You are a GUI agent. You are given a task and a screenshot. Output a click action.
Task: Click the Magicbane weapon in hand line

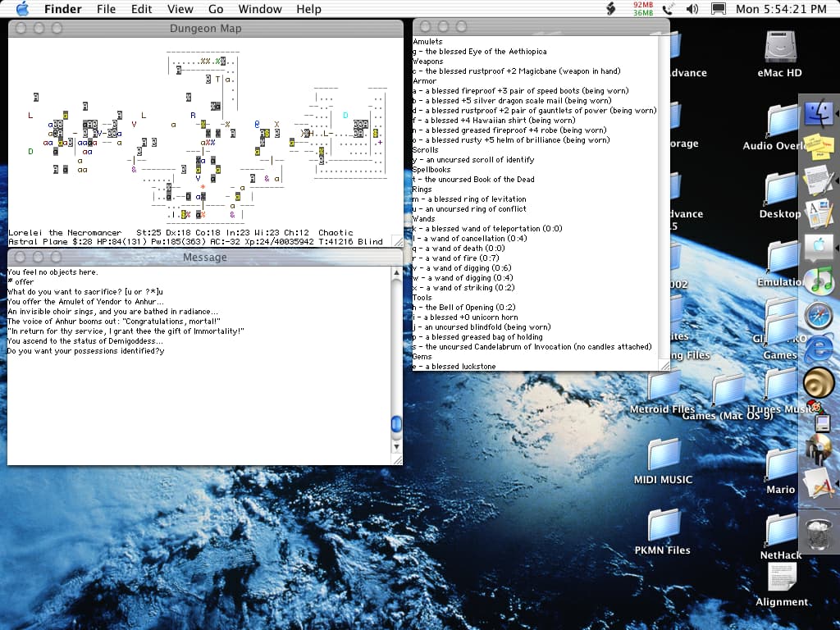517,71
